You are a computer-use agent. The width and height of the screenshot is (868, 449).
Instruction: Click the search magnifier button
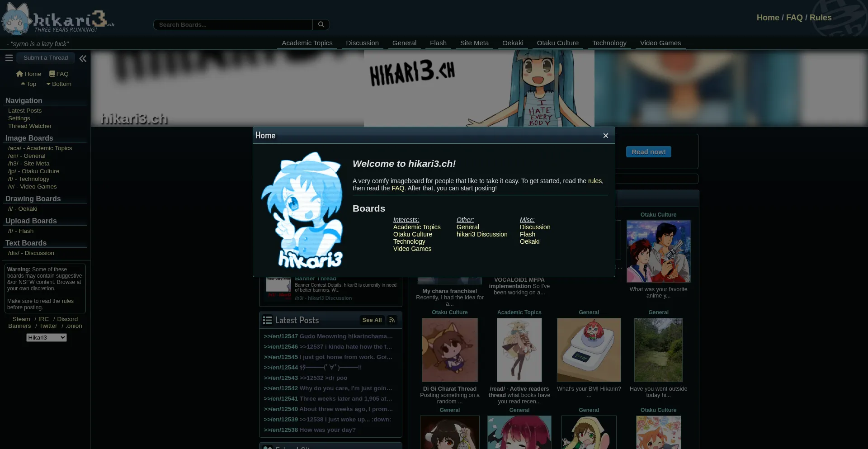(321, 24)
